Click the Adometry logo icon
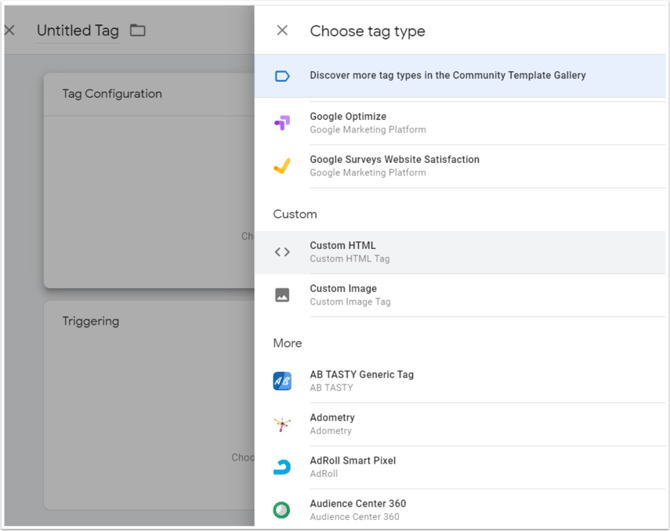 click(282, 424)
